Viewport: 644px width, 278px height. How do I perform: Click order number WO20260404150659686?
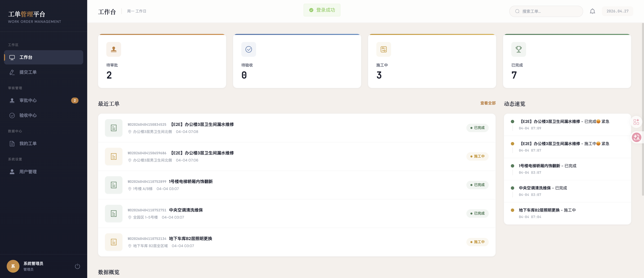pyautogui.click(x=147, y=153)
